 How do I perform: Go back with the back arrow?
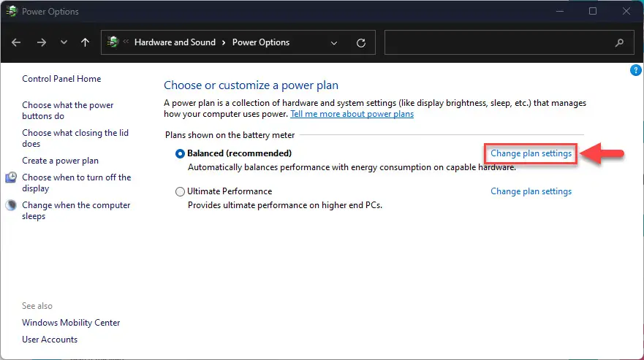pyautogui.click(x=16, y=42)
